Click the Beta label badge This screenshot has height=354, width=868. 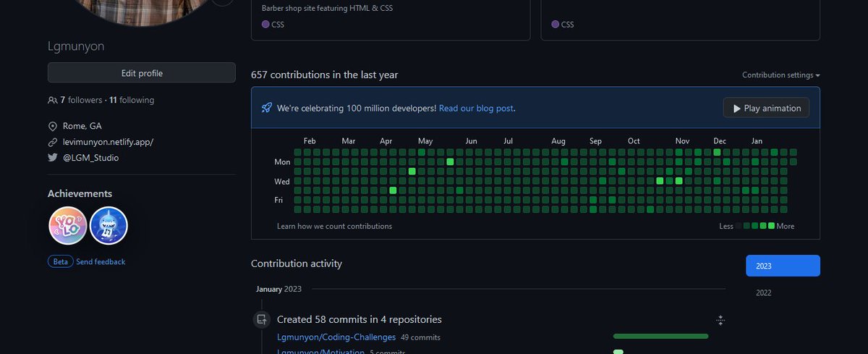[61, 261]
